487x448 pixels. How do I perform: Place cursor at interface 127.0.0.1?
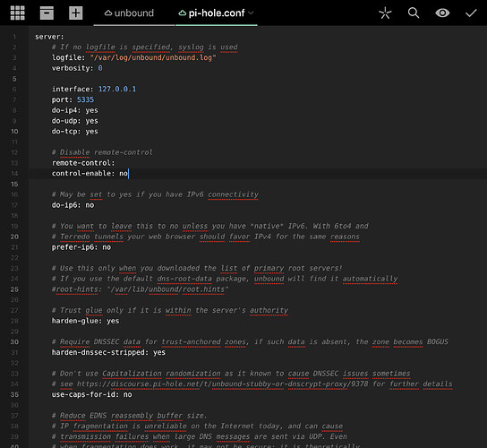click(117, 90)
